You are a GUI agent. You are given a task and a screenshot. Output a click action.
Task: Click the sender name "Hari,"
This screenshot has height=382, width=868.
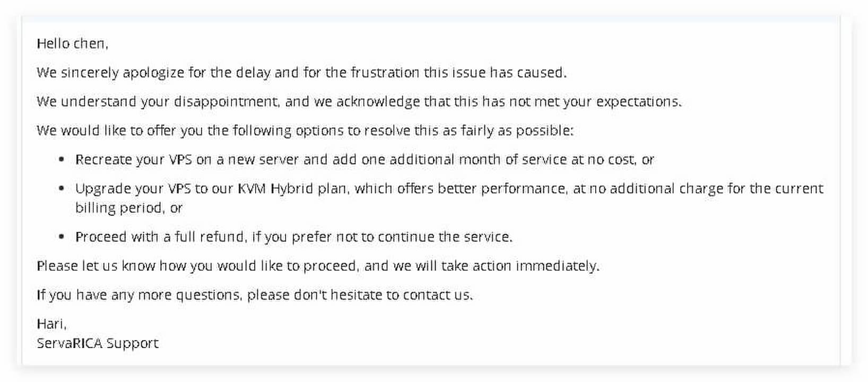coord(51,324)
